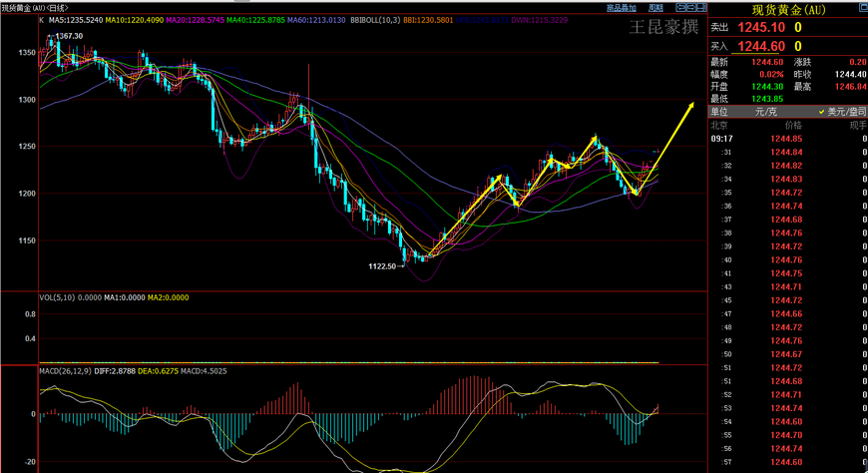Select the :50 tick row priced 1244.67
Viewport: 868px width, 473px height.
click(x=788, y=354)
